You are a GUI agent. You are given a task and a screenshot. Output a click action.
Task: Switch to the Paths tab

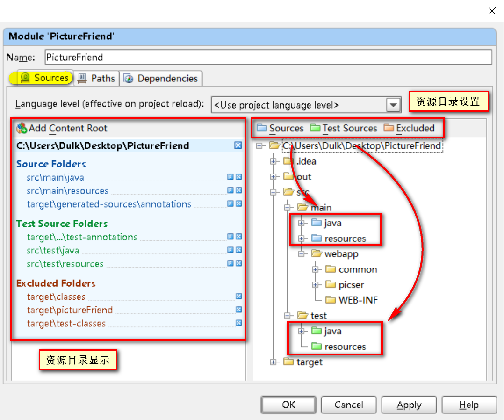point(96,78)
